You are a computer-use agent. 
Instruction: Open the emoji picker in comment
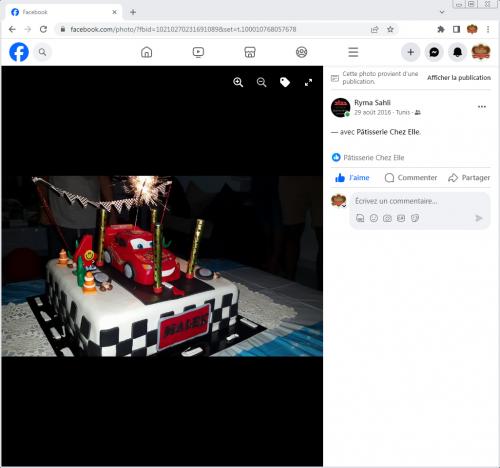374,218
